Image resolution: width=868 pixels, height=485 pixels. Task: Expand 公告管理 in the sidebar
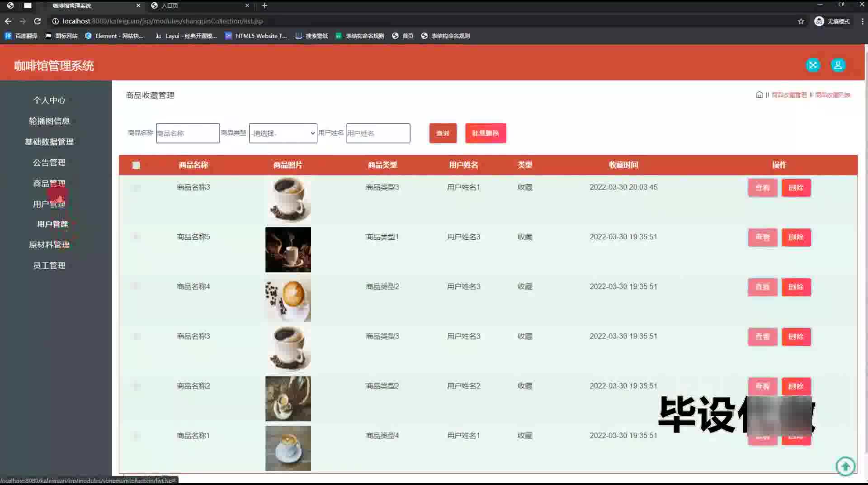[49, 162]
